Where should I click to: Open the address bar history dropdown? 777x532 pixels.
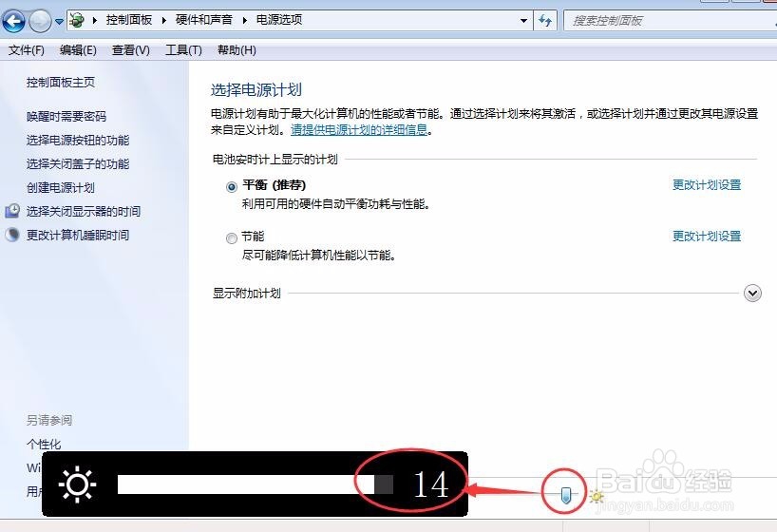coord(523,21)
